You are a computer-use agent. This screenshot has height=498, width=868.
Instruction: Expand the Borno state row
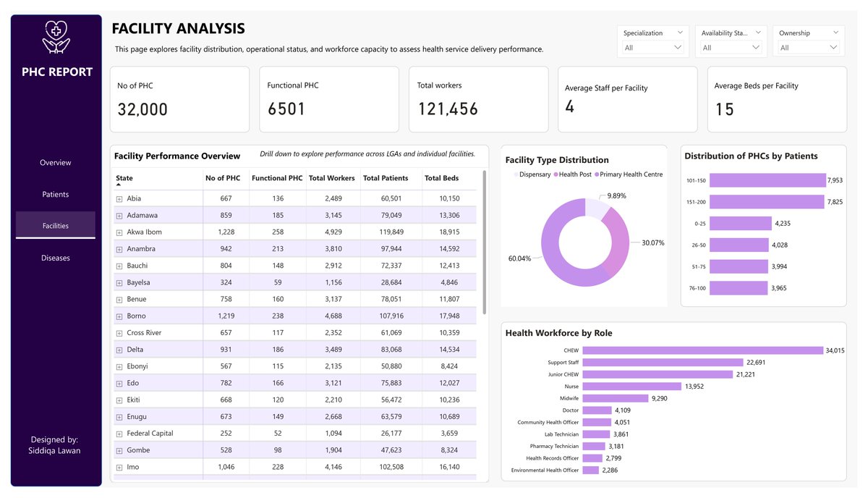pos(119,316)
